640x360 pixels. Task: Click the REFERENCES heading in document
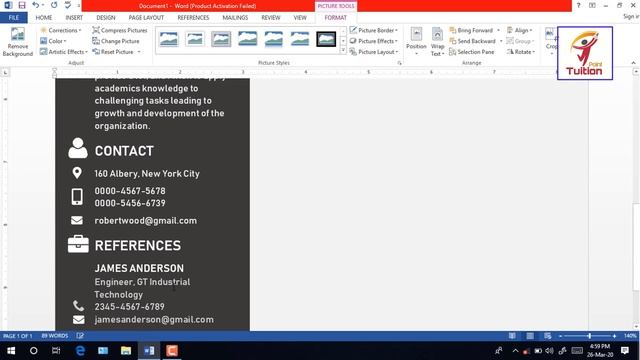(138, 246)
